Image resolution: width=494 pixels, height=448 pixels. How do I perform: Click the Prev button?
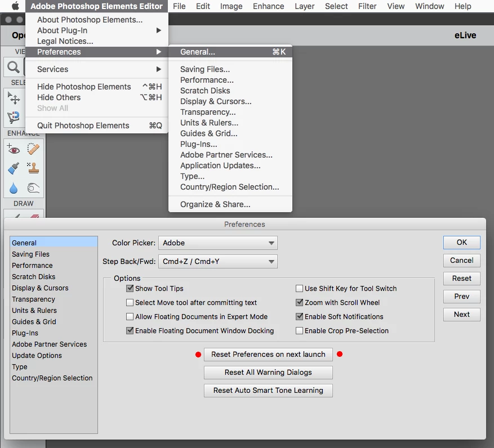coord(461,296)
